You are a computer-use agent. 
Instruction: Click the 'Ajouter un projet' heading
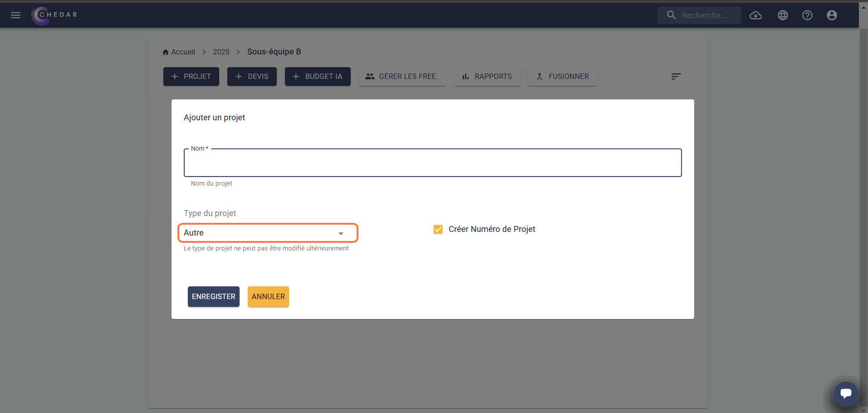pos(214,118)
